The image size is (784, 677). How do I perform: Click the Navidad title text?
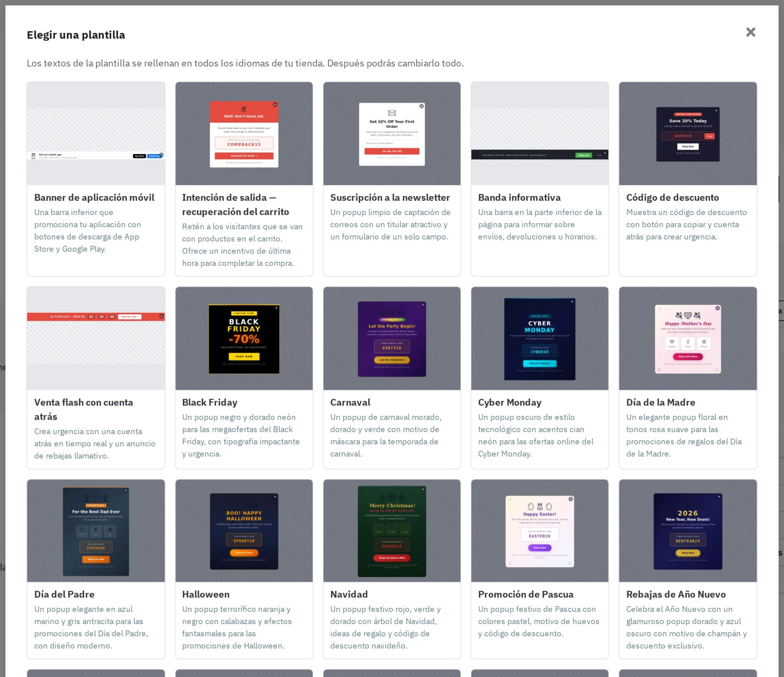[x=349, y=594]
